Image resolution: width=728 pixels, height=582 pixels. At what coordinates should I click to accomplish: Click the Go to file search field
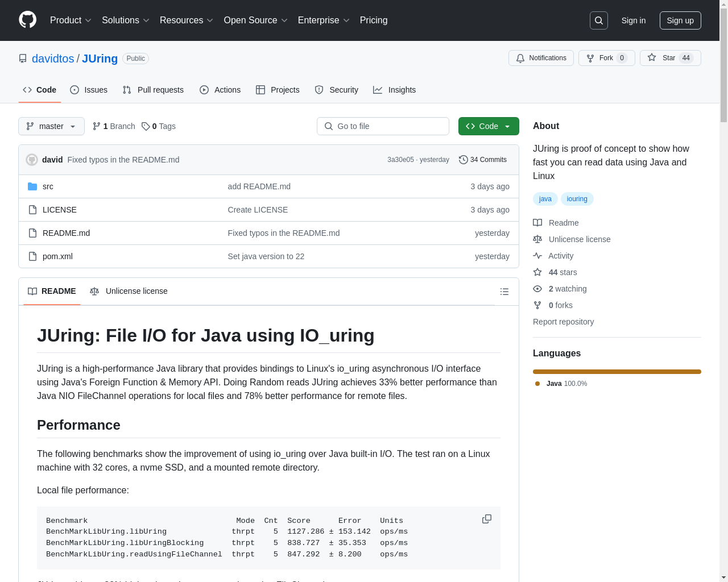[383, 126]
